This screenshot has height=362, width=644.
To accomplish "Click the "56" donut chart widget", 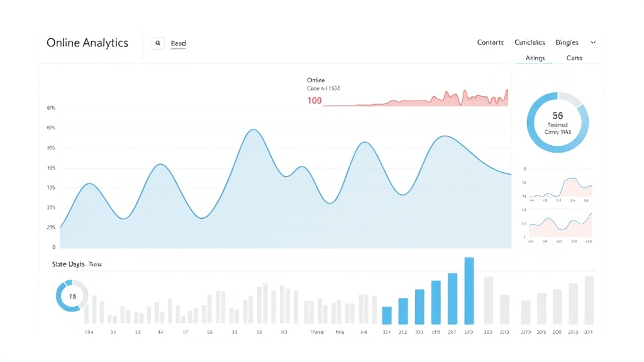I will point(557,121).
